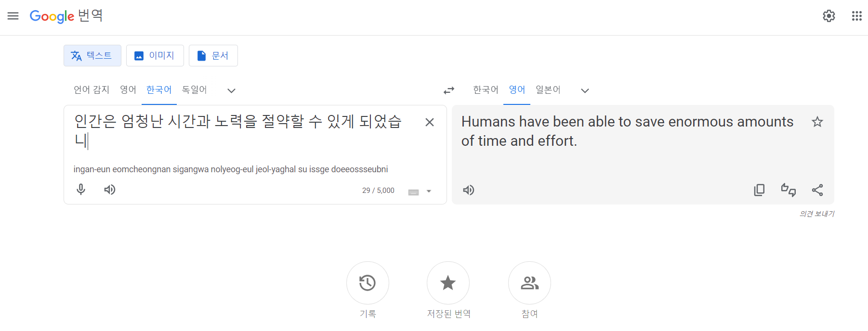The width and height of the screenshot is (868, 331).
Task: Open input tools dropdown arrow
Action: [429, 191]
